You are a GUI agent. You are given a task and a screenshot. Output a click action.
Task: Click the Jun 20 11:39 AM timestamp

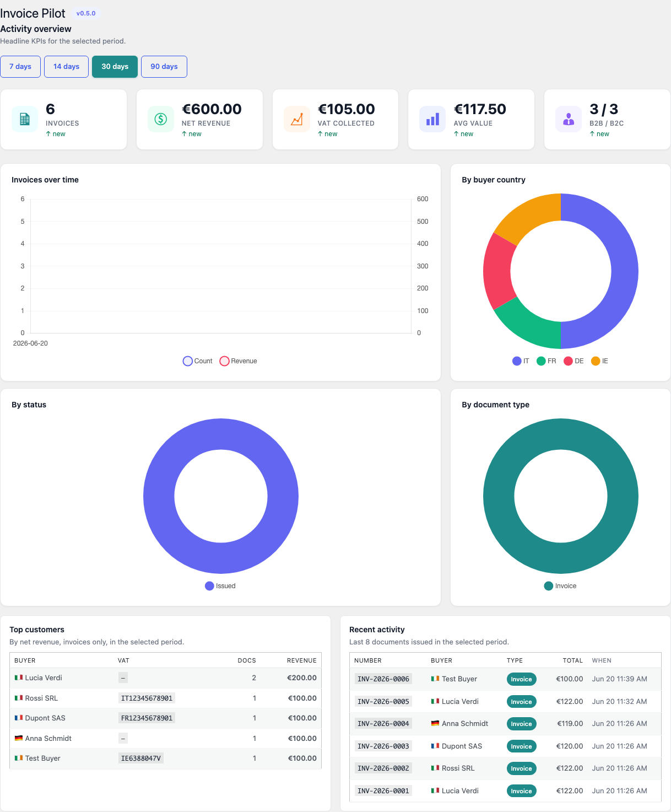pyautogui.click(x=620, y=679)
